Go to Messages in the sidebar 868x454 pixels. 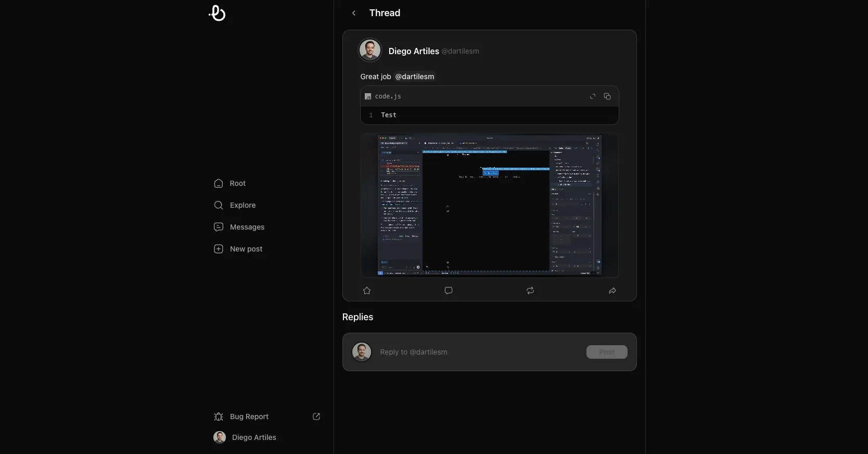pos(247,227)
